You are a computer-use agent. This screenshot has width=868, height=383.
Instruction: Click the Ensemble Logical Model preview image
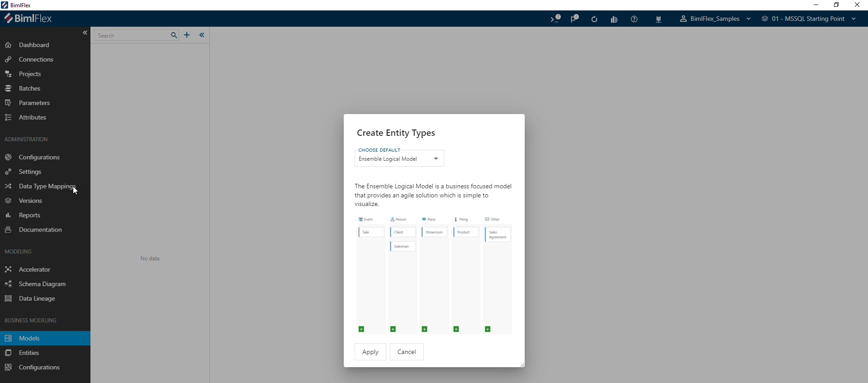[x=434, y=275]
